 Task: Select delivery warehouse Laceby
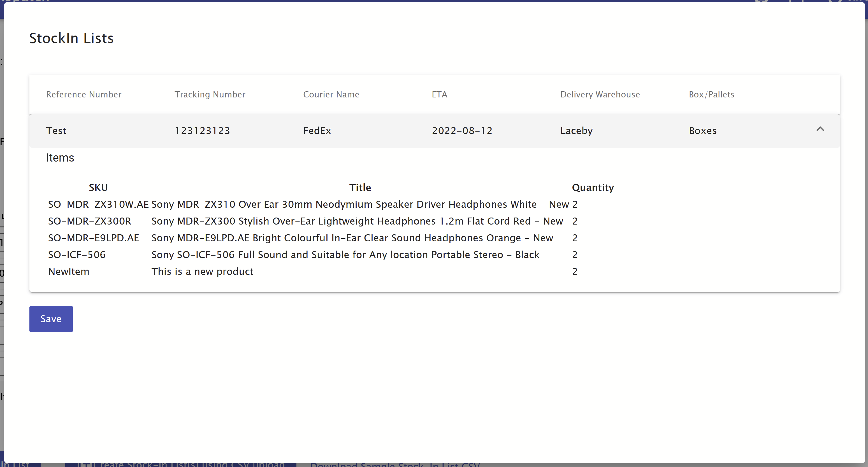[x=577, y=131]
